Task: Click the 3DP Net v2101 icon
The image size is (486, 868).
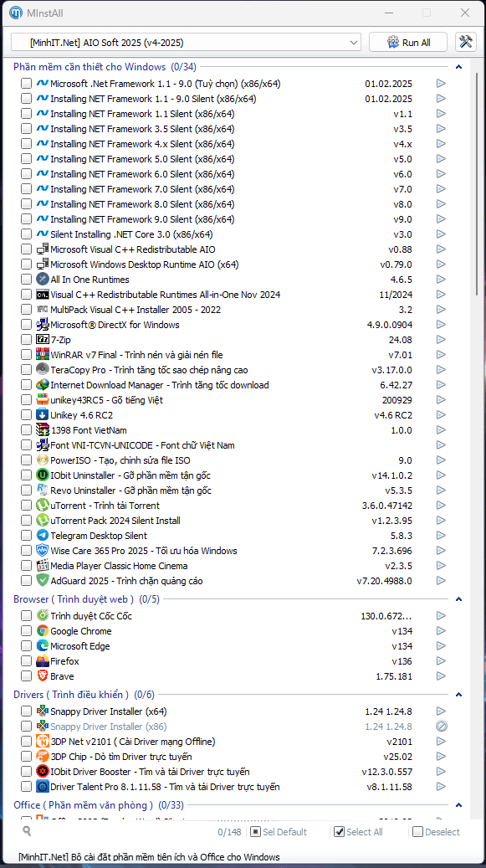Action: pos(43,742)
